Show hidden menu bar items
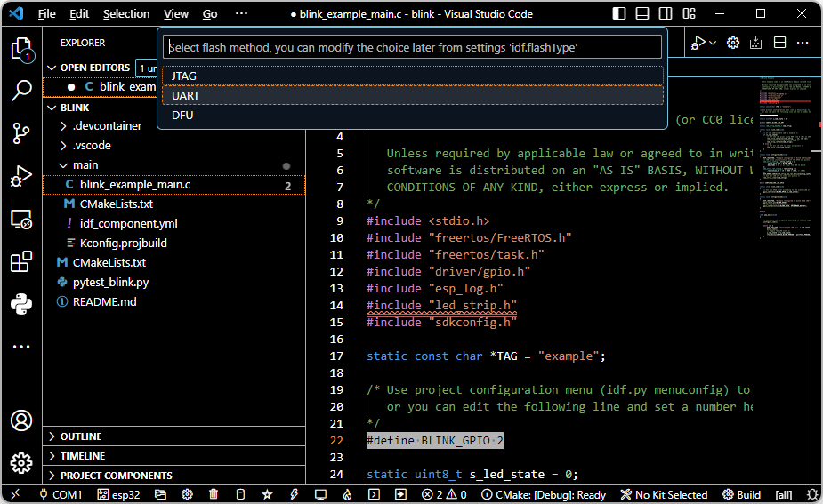Screen dimensions: 823x504 [x=241, y=13]
